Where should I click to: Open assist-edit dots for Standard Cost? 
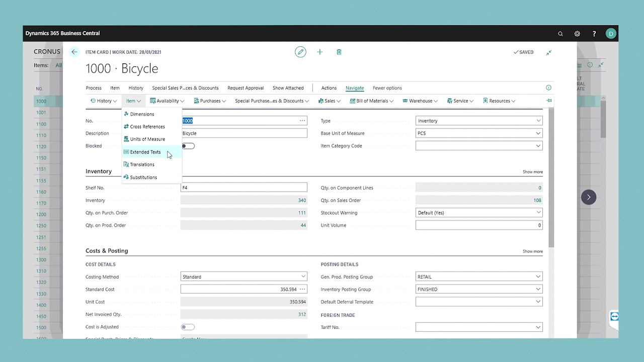[302, 289]
